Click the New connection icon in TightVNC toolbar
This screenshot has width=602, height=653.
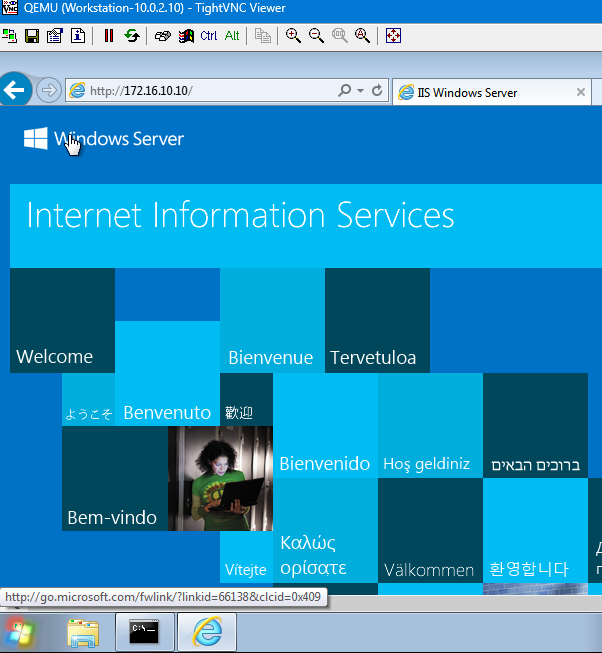10,36
